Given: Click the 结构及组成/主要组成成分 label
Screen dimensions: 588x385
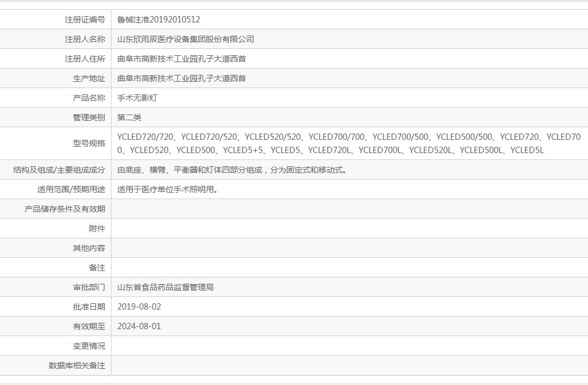Looking at the screenshot, I should (59, 170).
